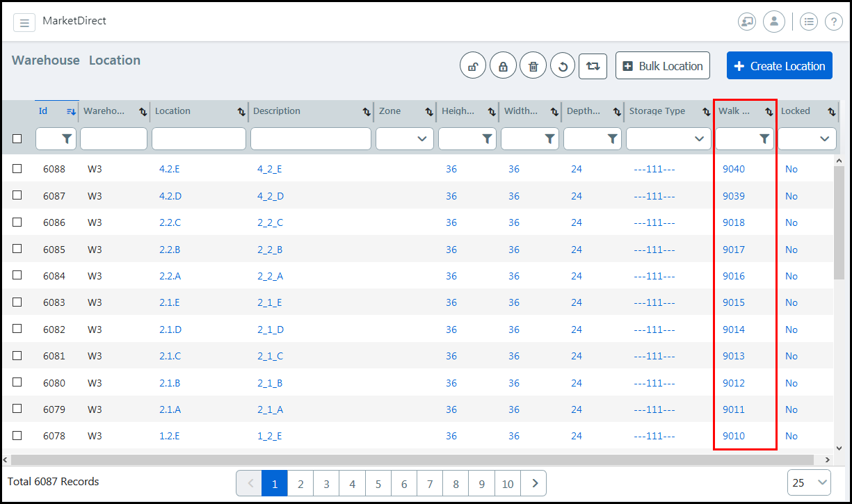The image size is (852, 504).
Task: Select the checkbox for record 6084
Action: point(17,276)
